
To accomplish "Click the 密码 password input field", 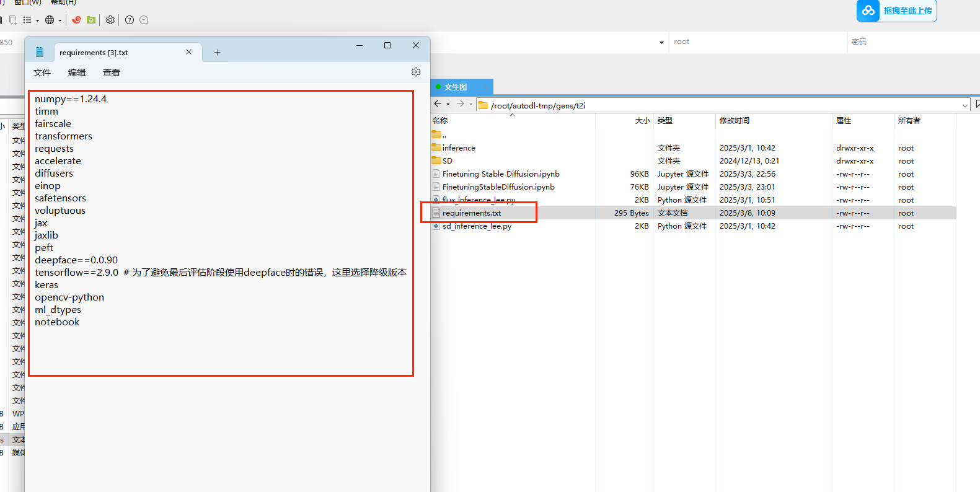I will tap(911, 42).
